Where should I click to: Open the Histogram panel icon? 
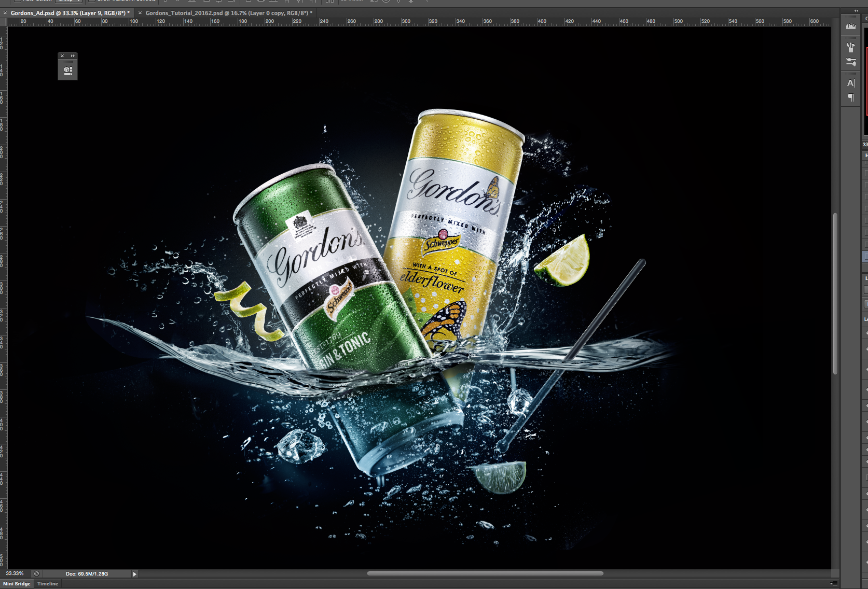tap(851, 26)
